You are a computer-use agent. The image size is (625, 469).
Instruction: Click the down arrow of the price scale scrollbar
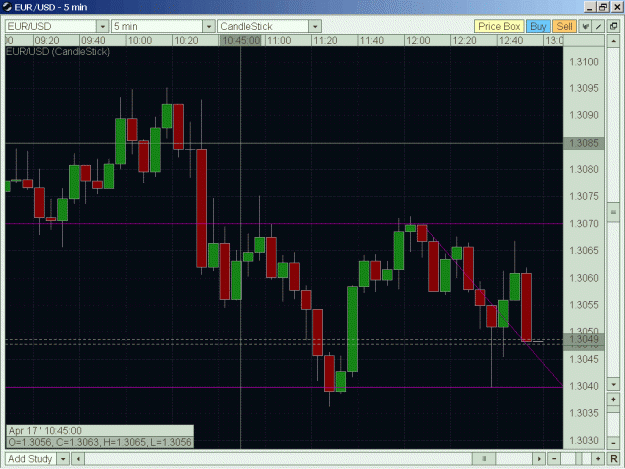(x=613, y=385)
